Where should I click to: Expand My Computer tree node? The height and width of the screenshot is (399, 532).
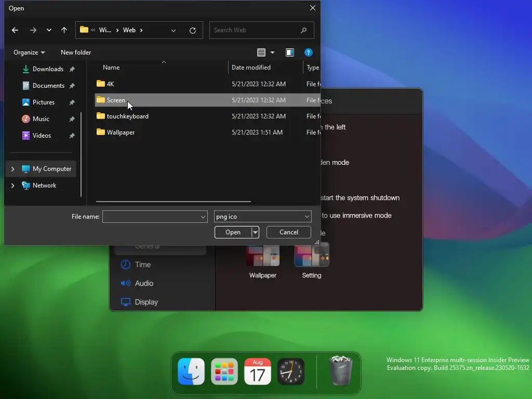click(13, 169)
